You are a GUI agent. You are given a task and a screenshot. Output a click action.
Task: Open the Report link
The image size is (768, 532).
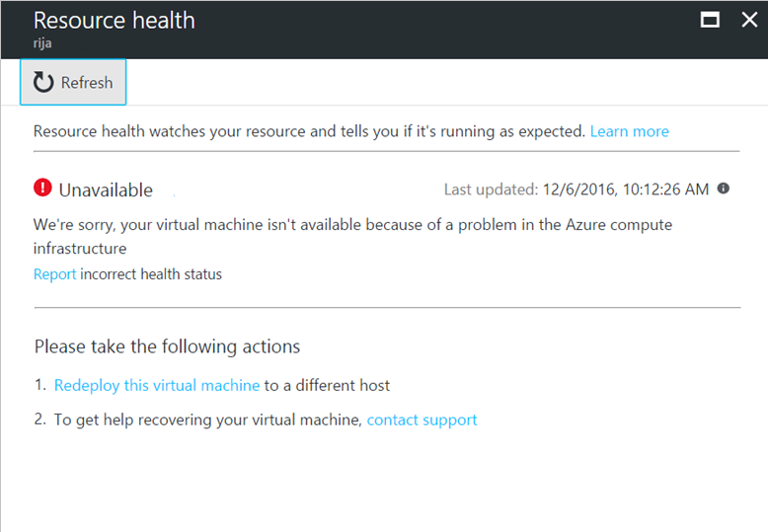(55, 274)
